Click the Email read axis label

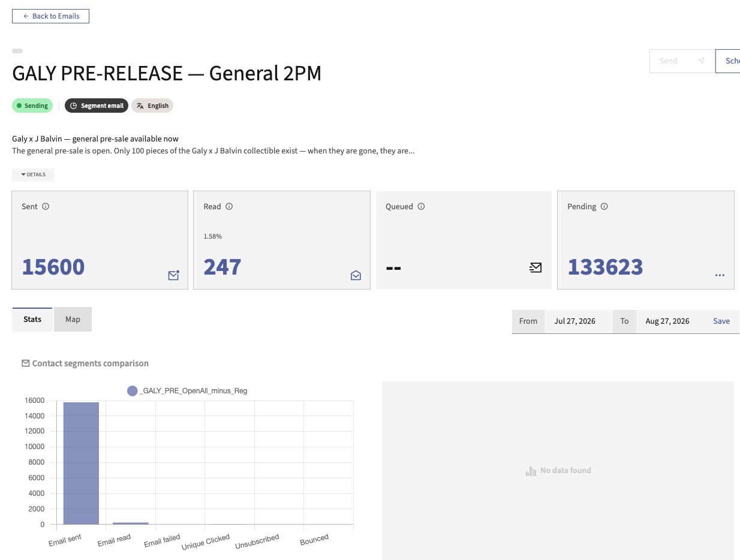[x=114, y=540]
